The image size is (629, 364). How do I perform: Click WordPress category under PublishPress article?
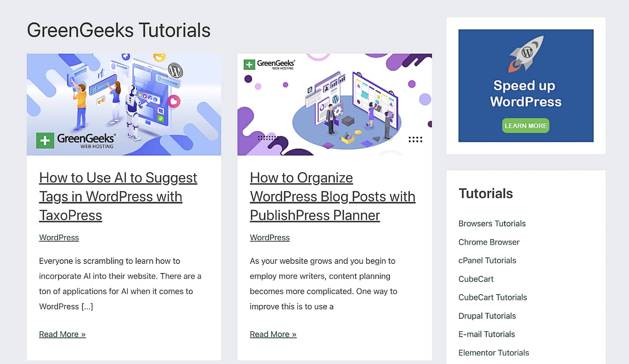click(270, 238)
